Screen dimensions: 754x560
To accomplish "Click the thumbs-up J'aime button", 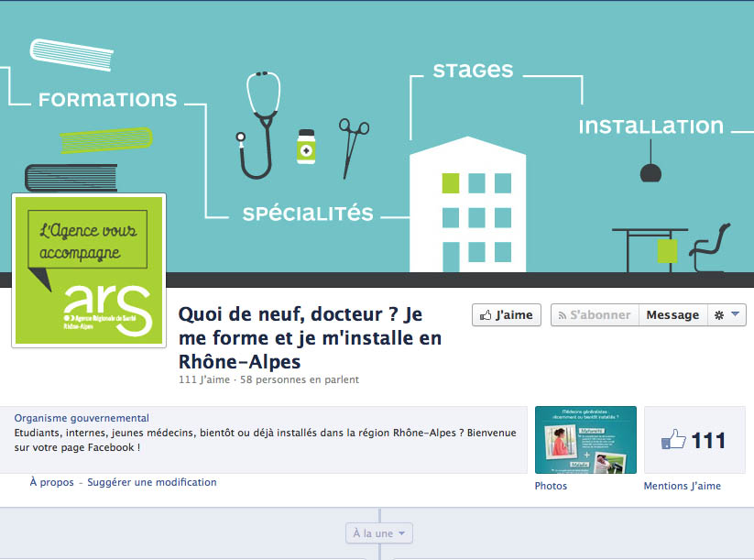I will click(x=507, y=315).
